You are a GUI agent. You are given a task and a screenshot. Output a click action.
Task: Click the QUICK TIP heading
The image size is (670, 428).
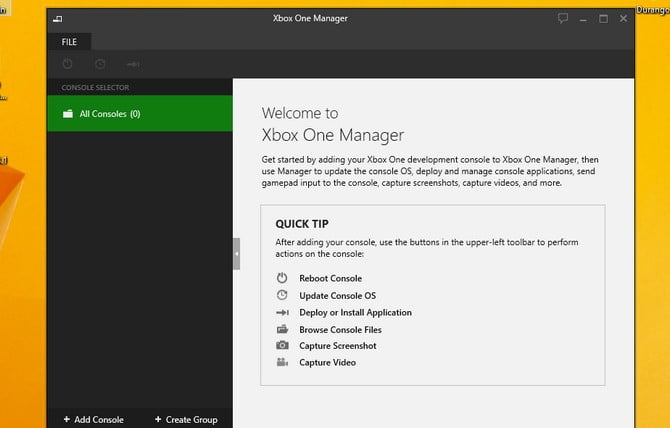click(x=302, y=224)
